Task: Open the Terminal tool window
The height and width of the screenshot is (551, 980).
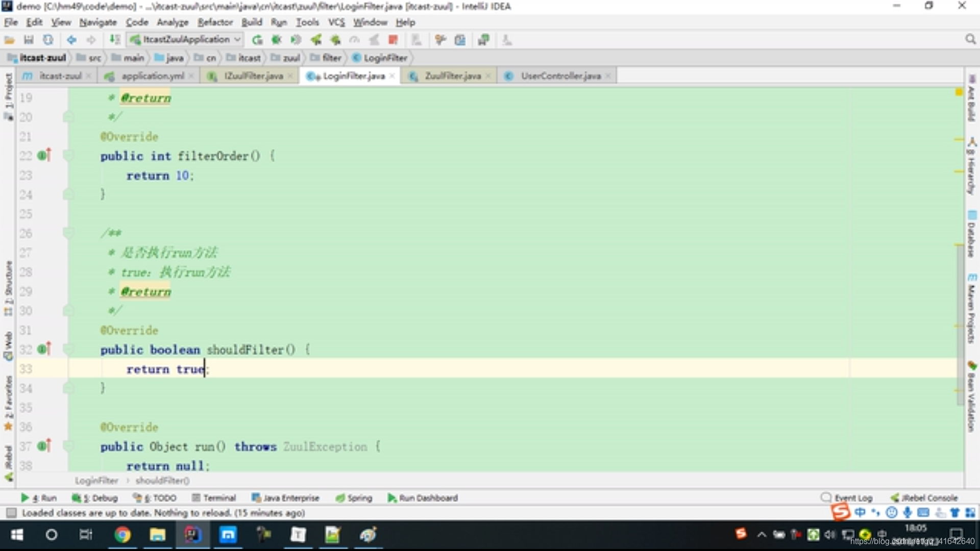Action: tap(214, 498)
